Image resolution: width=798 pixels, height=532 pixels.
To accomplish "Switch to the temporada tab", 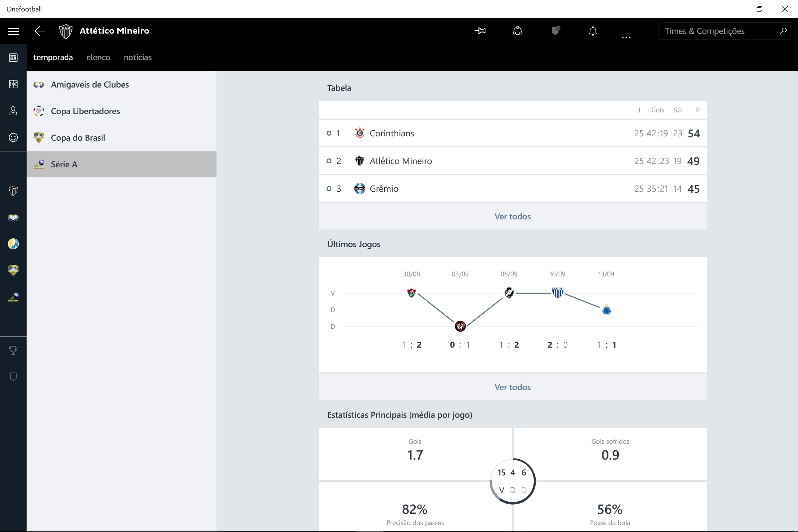I will (53, 58).
